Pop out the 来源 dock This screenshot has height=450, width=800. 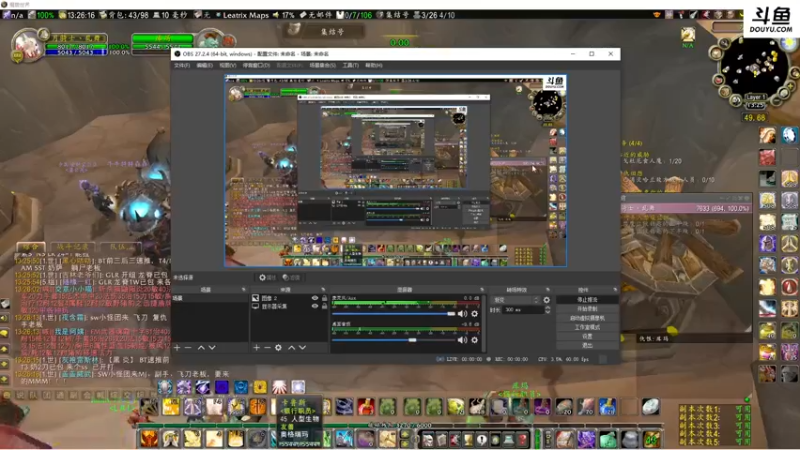click(323, 290)
